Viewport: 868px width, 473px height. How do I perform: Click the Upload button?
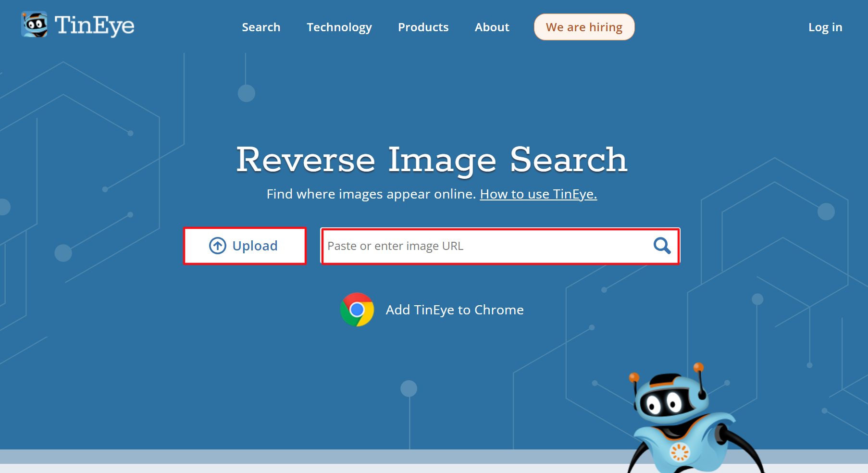pyautogui.click(x=245, y=246)
